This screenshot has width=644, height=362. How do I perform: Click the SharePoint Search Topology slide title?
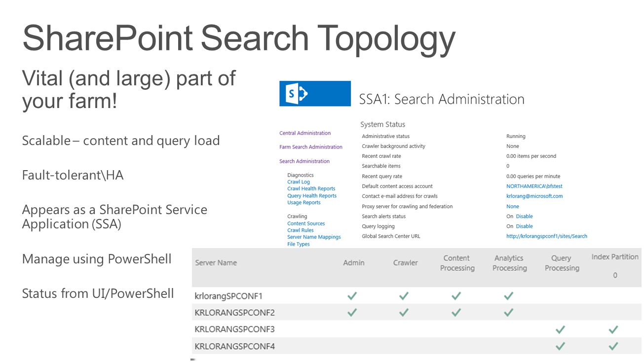[239, 39]
